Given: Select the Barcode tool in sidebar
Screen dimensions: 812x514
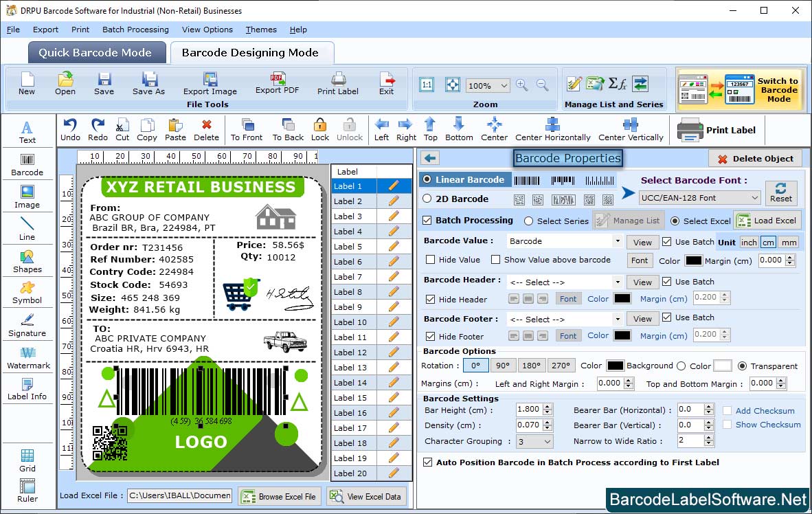Looking at the screenshot, I should tap(27, 163).
